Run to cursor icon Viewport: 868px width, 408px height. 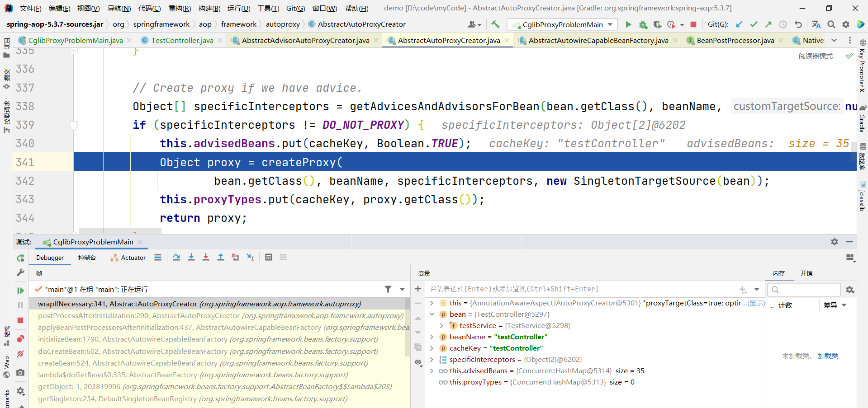[x=250, y=257]
